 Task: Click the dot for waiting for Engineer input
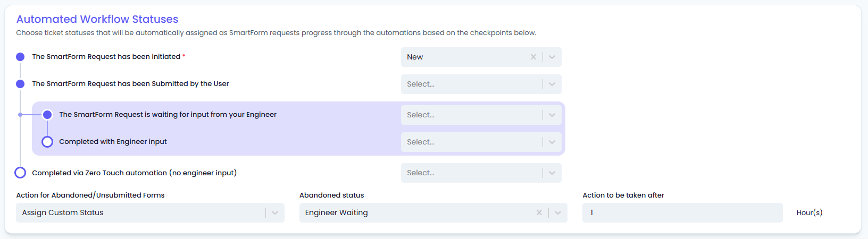pos(47,115)
